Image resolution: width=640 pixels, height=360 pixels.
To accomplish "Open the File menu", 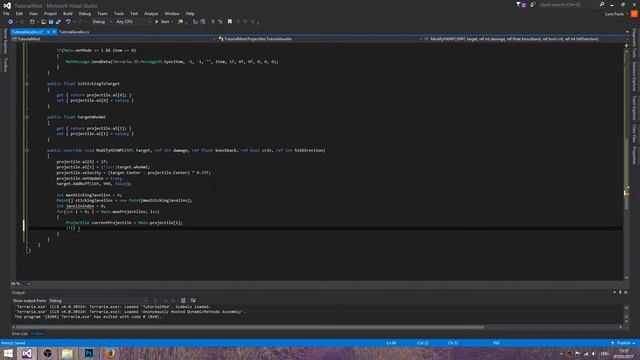I will (x=6, y=13).
